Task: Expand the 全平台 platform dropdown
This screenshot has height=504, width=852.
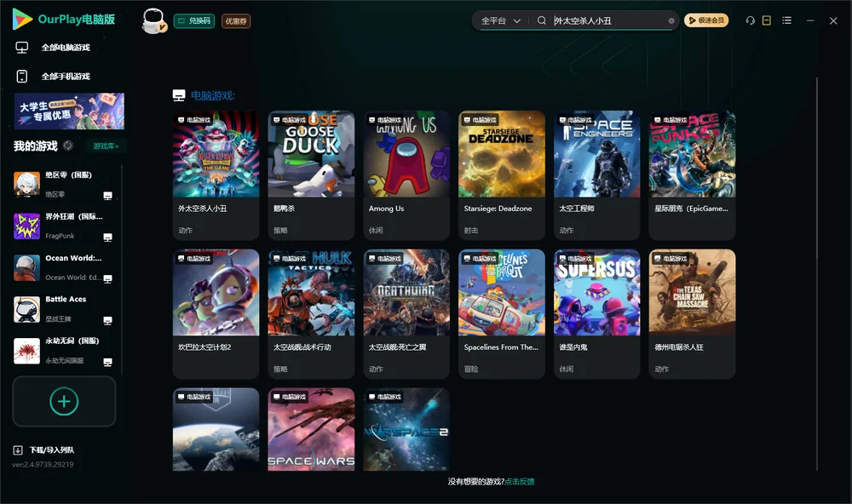Action: pyautogui.click(x=500, y=20)
